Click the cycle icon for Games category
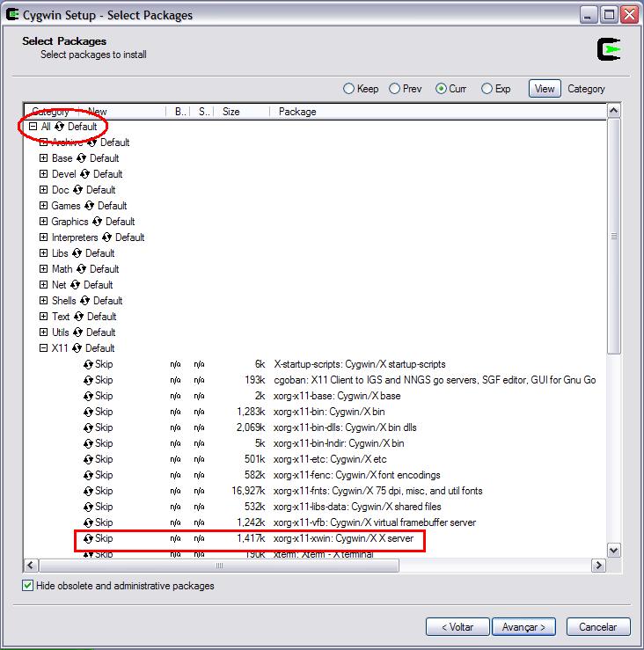This screenshot has width=644, height=650. click(89, 206)
